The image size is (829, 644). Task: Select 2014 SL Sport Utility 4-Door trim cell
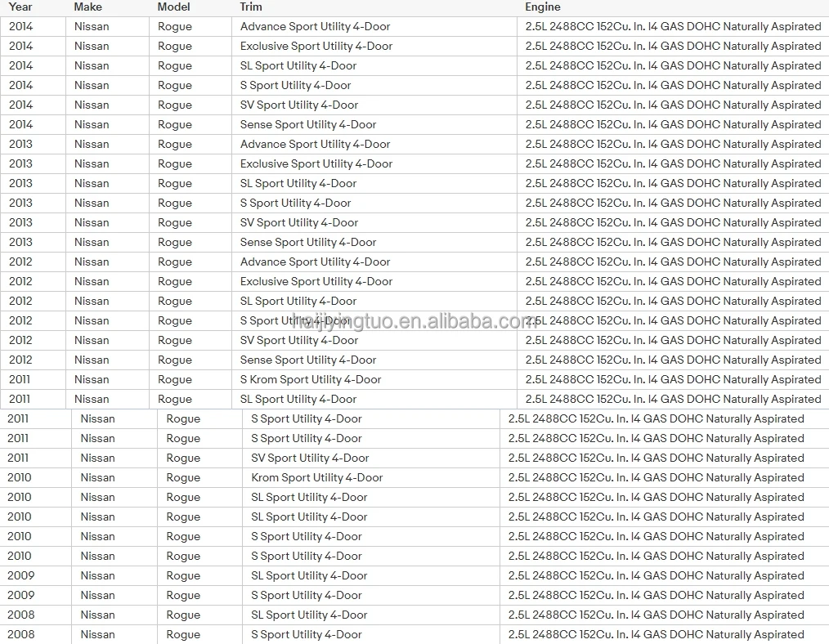374,65
